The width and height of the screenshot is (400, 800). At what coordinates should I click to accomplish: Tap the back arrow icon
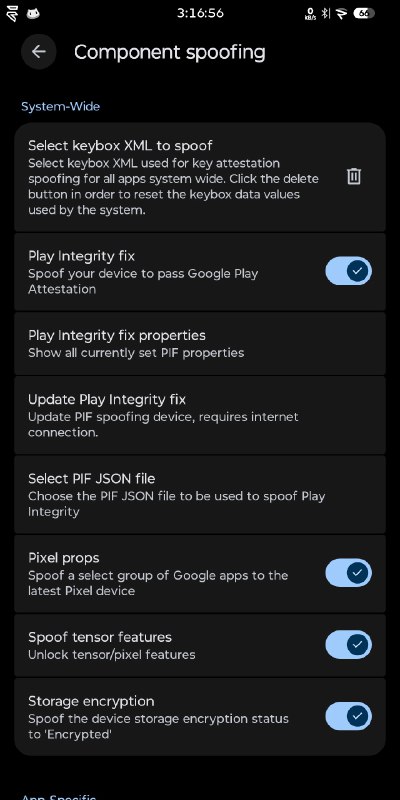pyautogui.click(x=39, y=52)
